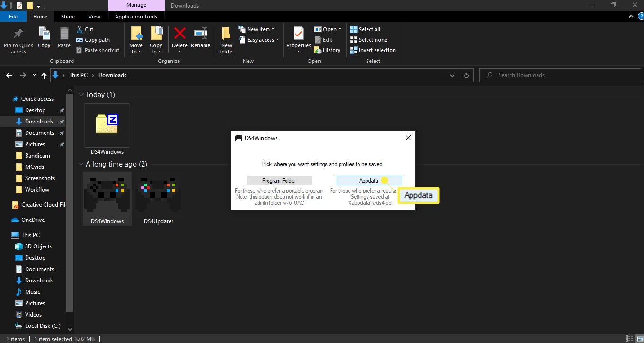
Task: Open the Easy access dropdown
Action: pyautogui.click(x=259, y=40)
